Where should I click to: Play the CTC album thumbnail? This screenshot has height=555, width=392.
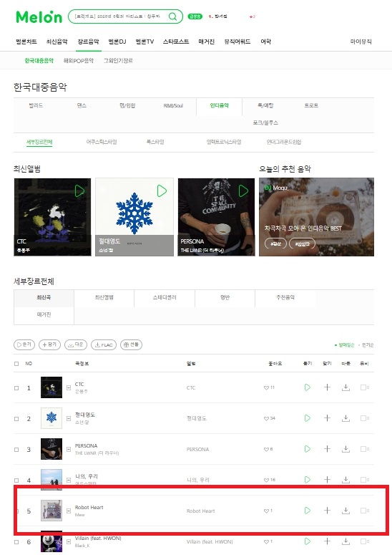(79, 191)
